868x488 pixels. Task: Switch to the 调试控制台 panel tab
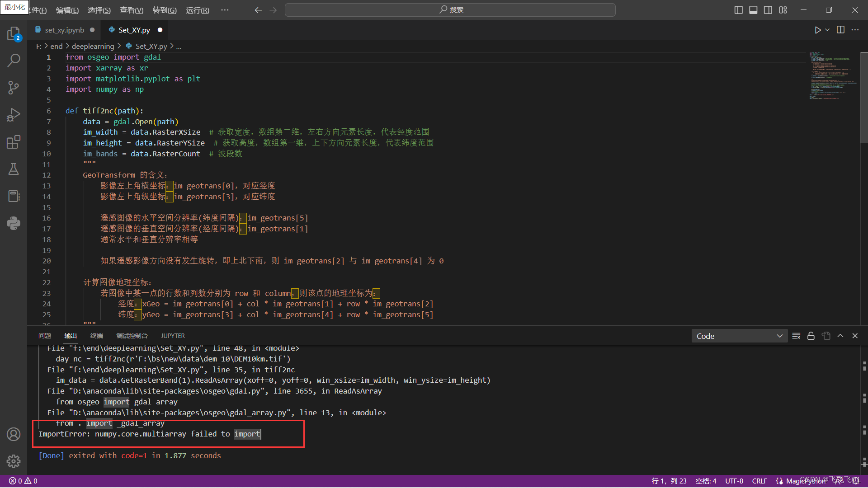(x=132, y=336)
